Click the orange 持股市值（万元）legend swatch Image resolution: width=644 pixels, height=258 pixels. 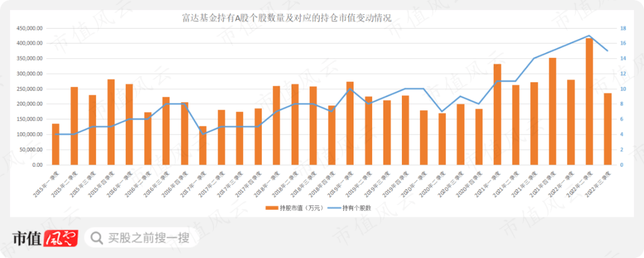coord(273,208)
